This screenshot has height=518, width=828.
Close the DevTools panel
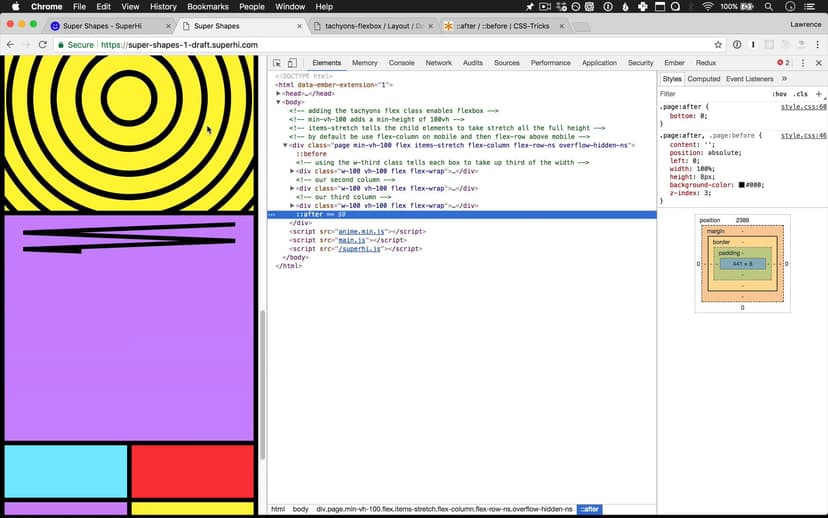point(818,63)
